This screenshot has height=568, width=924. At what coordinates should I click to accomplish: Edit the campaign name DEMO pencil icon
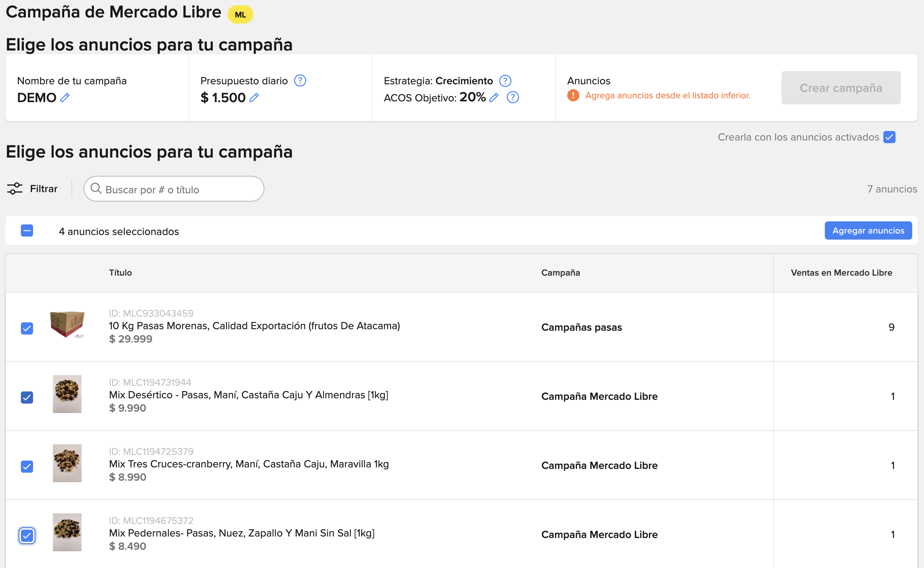(x=65, y=98)
